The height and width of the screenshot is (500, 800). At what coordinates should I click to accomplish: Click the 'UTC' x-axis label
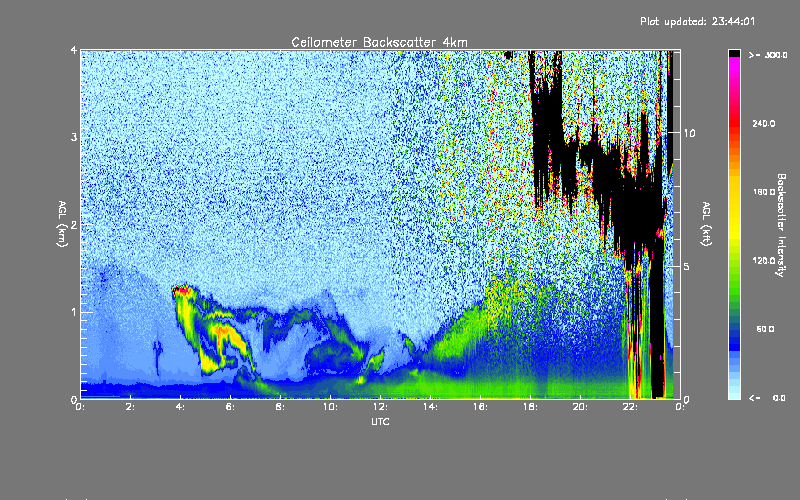[x=380, y=421]
